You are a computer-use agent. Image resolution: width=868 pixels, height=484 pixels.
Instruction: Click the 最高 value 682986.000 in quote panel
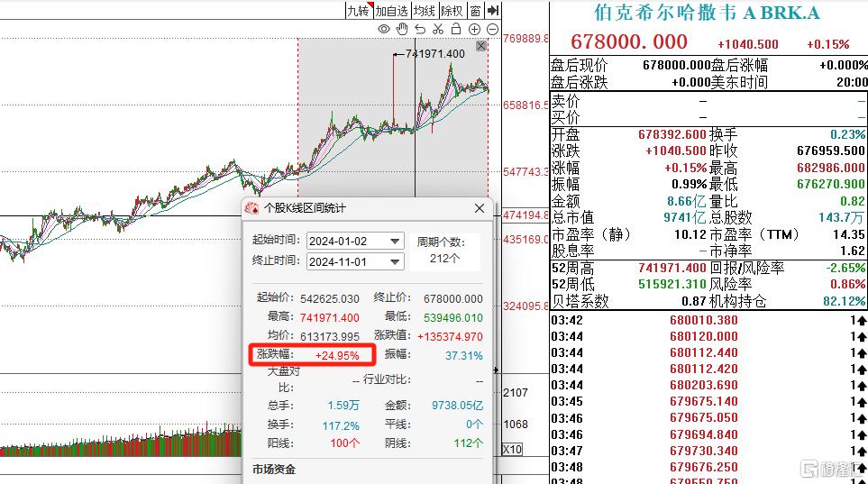pyautogui.click(x=831, y=168)
